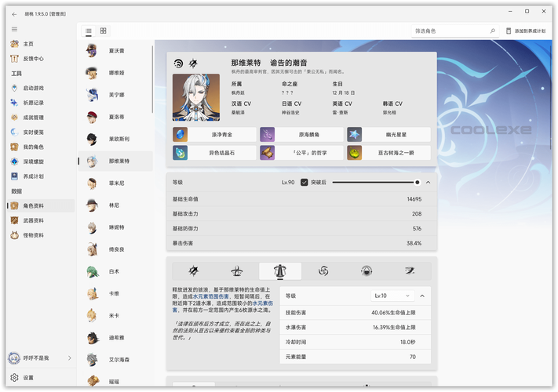This screenshot has height=392, width=558.
Task: Select the sixth skill tab icon
Action: point(410,271)
